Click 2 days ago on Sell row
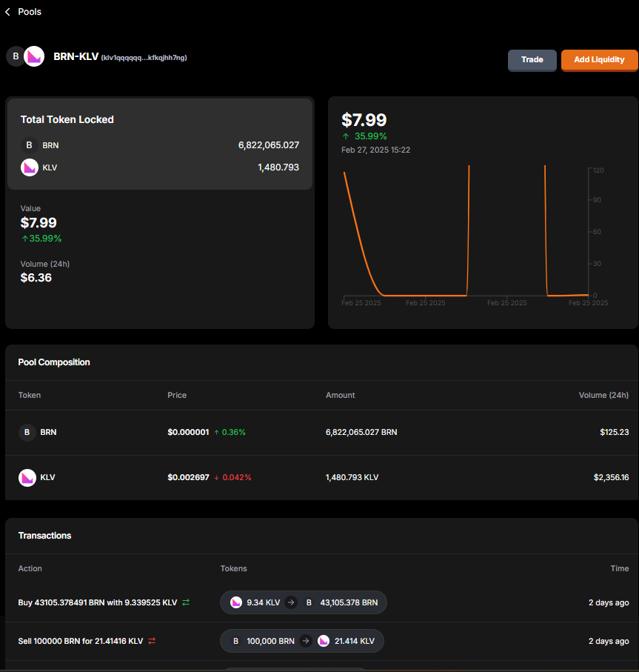This screenshot has width=639, height=672. 609,641
